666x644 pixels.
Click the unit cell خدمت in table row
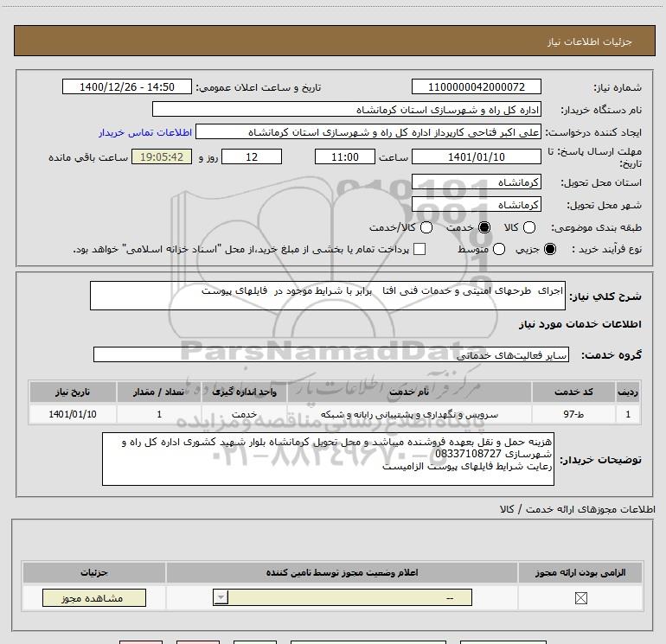point(244,414)
